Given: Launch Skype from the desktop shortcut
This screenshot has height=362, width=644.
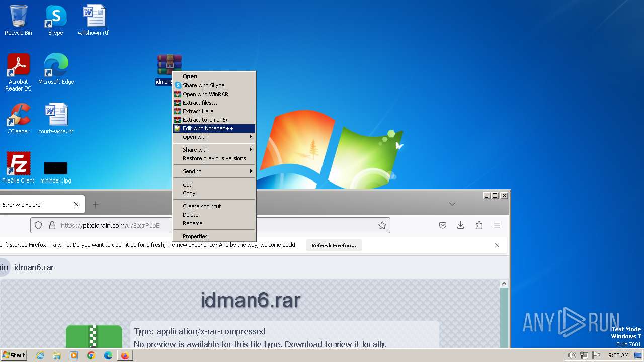Looking at the screenshot, I should 55,20.
